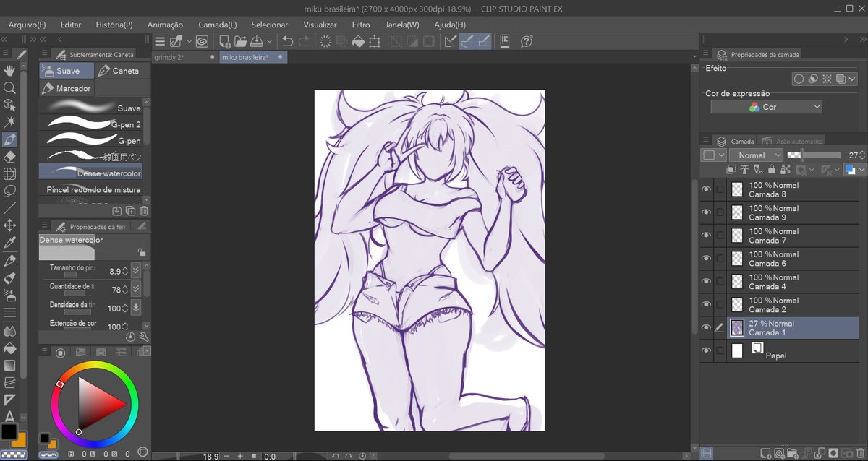
Task: Click the lock transparent pixels icon
Action: pyautogui.click(x=785, y=170)
